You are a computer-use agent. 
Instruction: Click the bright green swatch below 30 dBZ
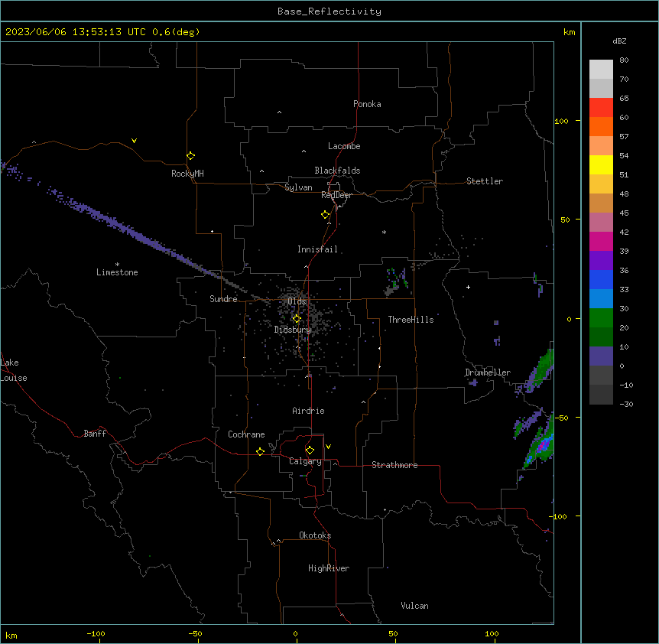[601, 318]
